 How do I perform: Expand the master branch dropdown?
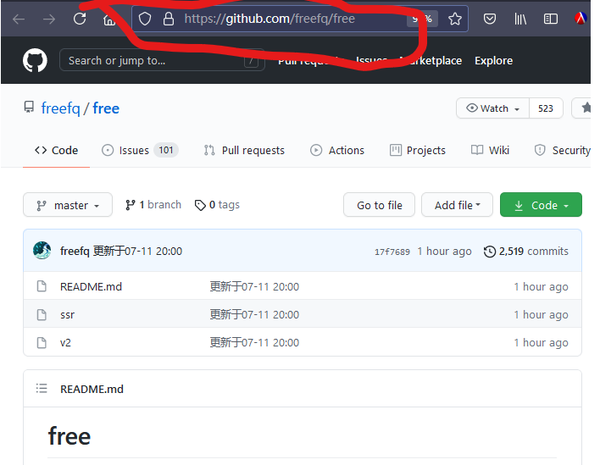click(x=68, y=205)
